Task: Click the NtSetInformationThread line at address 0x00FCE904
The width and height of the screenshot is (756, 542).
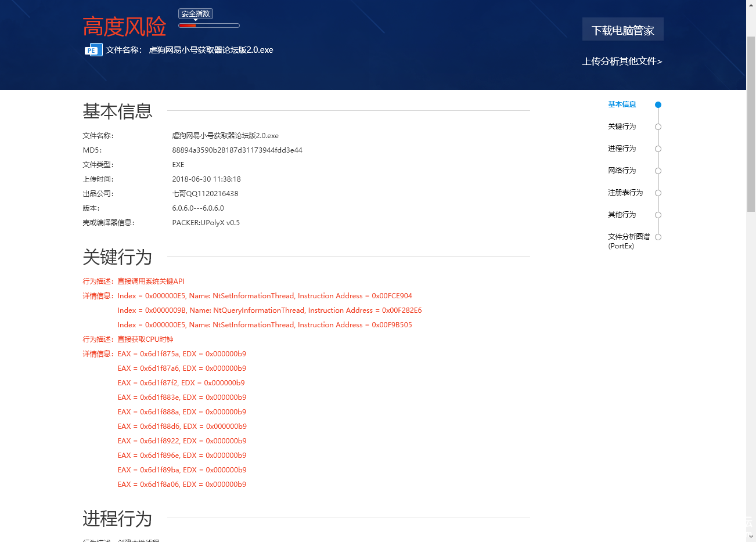Action: tap(265, 296)
